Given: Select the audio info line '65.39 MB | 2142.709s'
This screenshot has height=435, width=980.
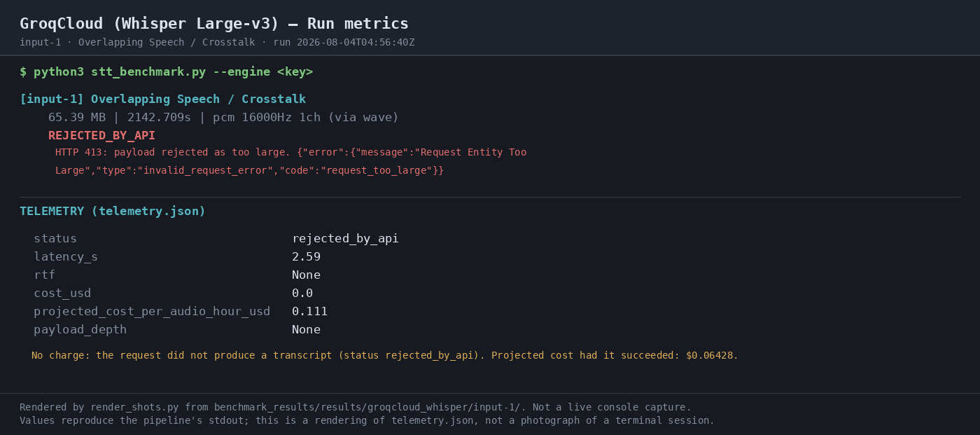Looking at the screenshot, I should pos(223,118).
